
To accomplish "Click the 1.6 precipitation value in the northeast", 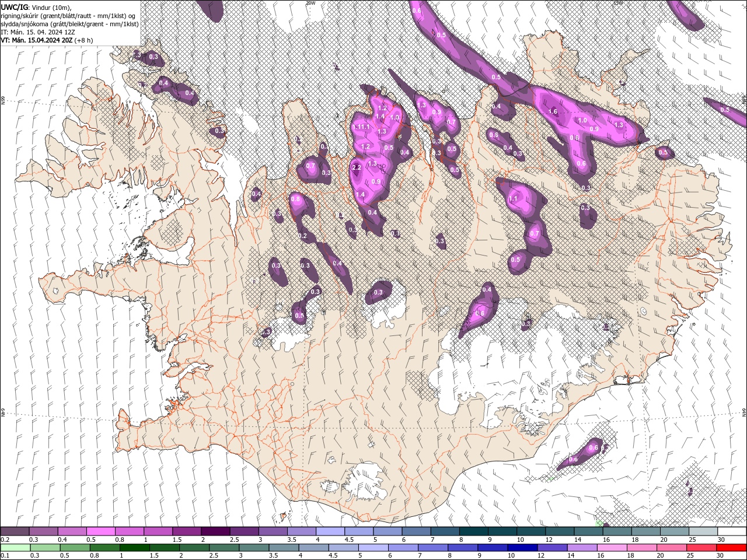I will 553,111.
